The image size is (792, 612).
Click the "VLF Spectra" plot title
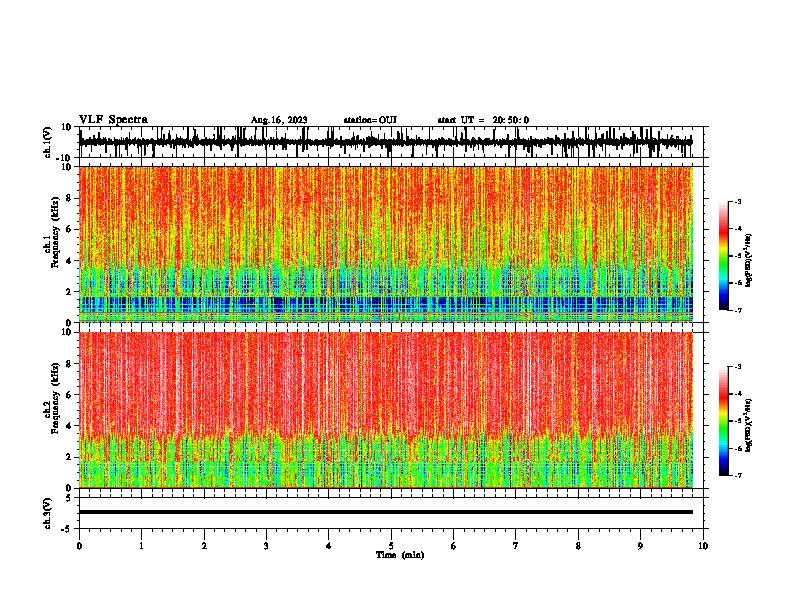coord(113,120)
